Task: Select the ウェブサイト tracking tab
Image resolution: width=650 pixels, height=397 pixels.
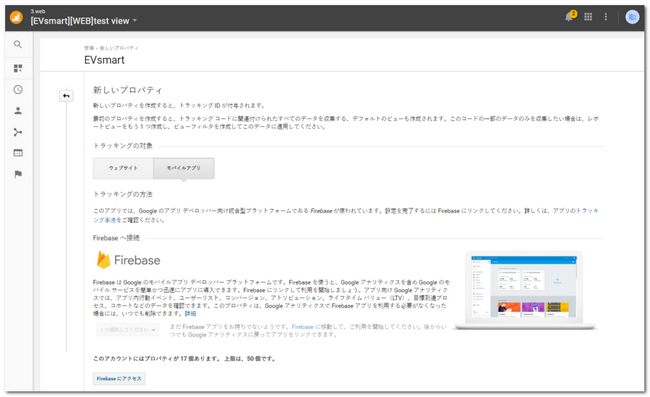Action: coord(123,168)
